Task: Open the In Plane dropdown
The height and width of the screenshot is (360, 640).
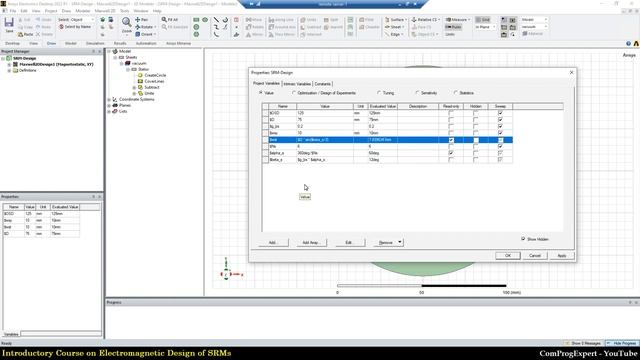Action: [485, 27]
